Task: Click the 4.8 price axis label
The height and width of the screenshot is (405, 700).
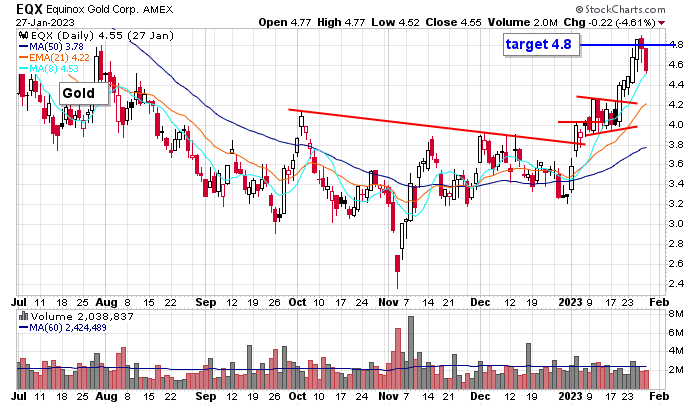Action: 677,45
